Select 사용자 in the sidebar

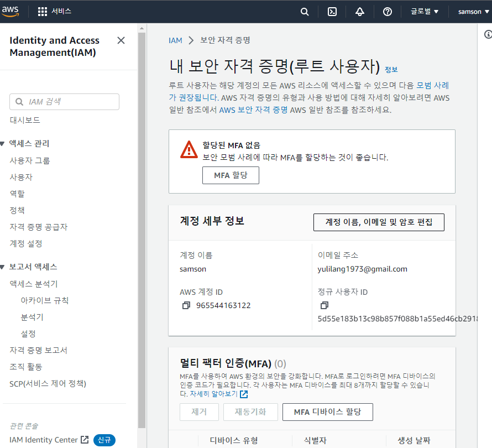tap(21, 178)
